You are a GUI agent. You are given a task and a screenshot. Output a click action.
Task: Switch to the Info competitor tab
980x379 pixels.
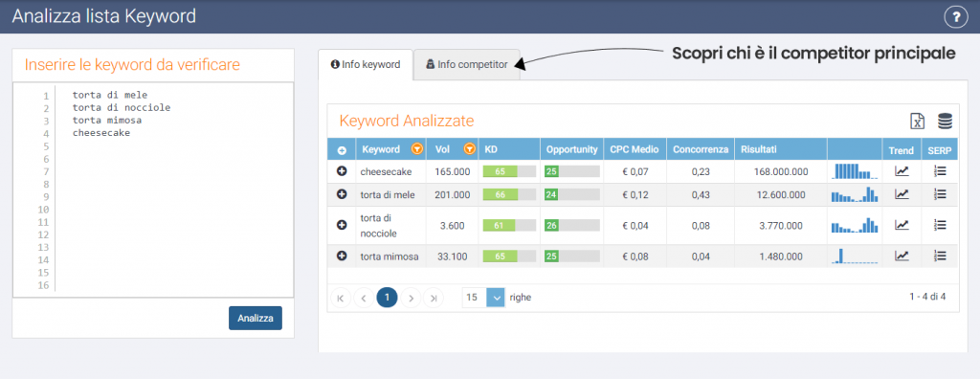[x=467, y=64]
